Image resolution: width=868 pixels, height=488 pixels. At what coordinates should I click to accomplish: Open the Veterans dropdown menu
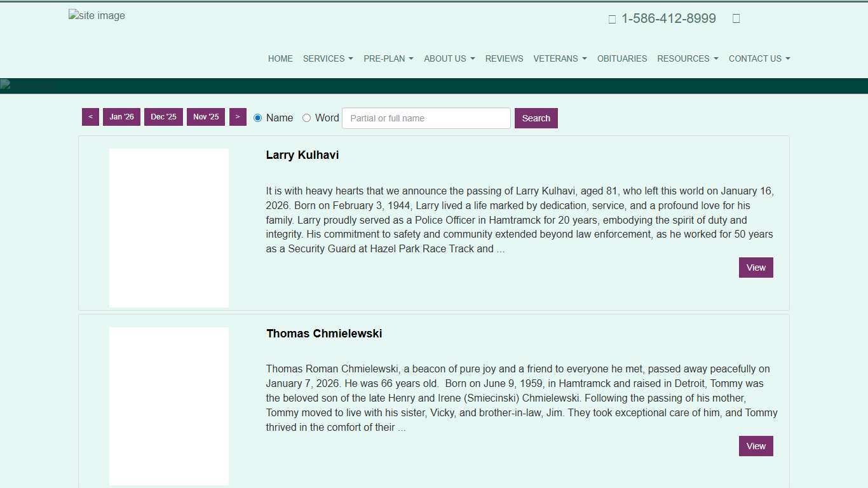(x=560, y=58)
